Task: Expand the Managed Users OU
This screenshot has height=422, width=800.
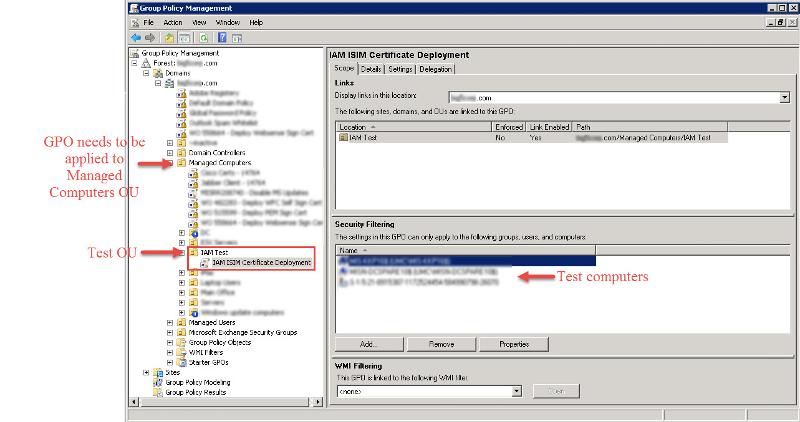Action: click(x=170, y=322)
